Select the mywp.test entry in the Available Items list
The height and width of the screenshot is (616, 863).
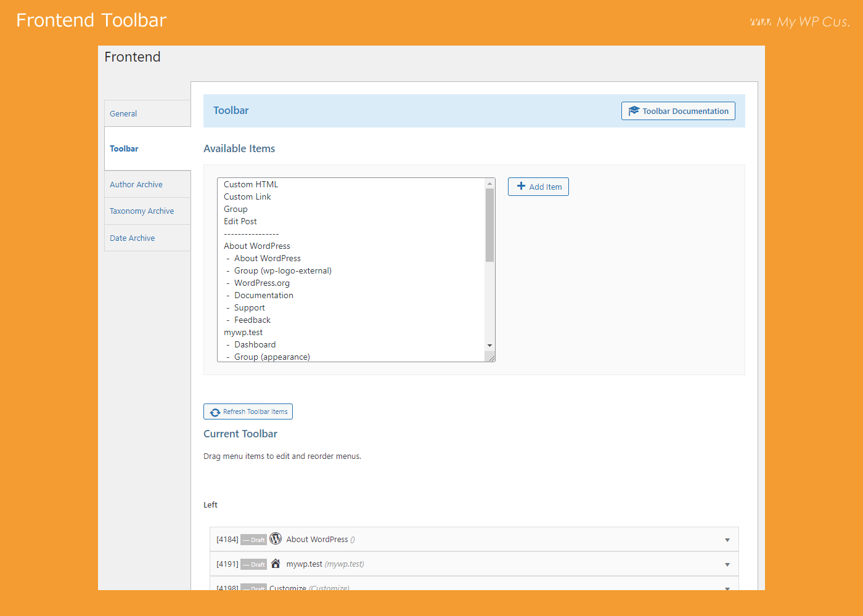351,332
